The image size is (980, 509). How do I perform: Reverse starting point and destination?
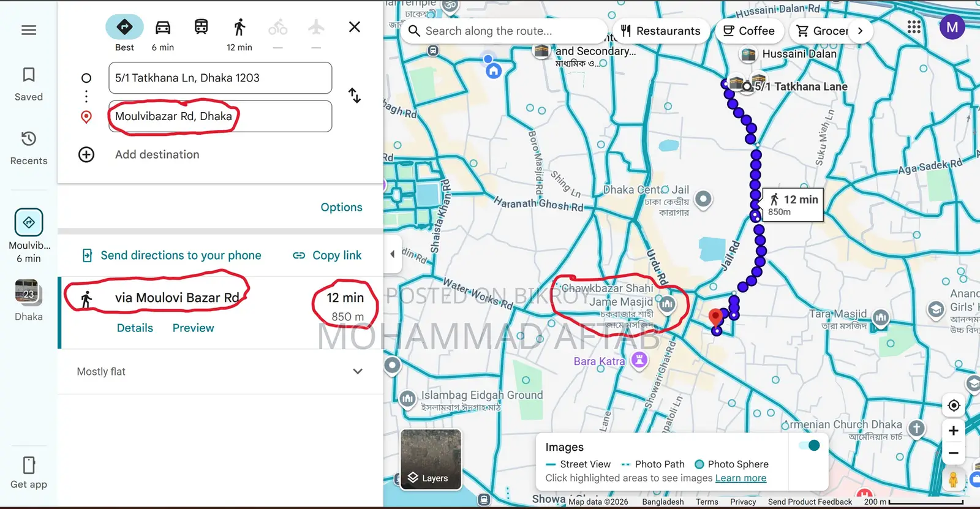[x=355, y=96]
